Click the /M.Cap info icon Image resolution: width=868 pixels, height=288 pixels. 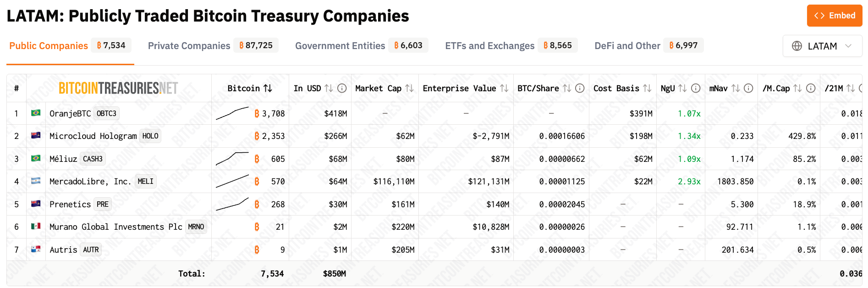(x=811, y=88)
